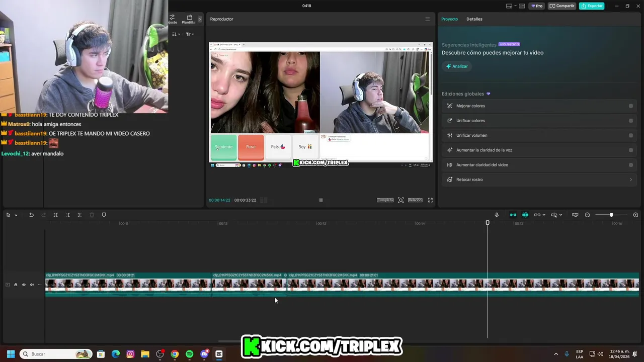Image resolution: width=644 pixels, height=362 pixels.
Task: Open the keyboard shortcuts panel icon
Action: pyautogui.click(x=522, y=6)
